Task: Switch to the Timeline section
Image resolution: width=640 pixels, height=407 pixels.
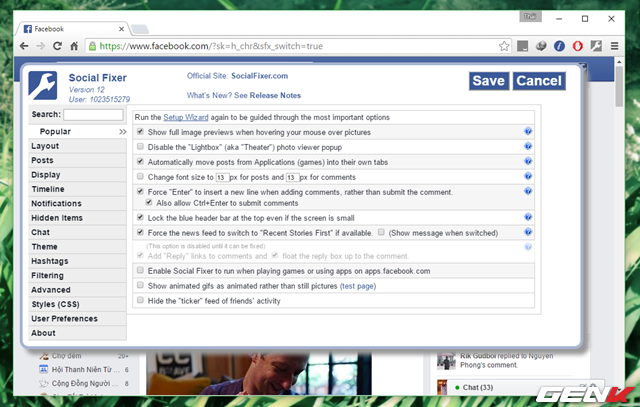Action: coord(77,189)
